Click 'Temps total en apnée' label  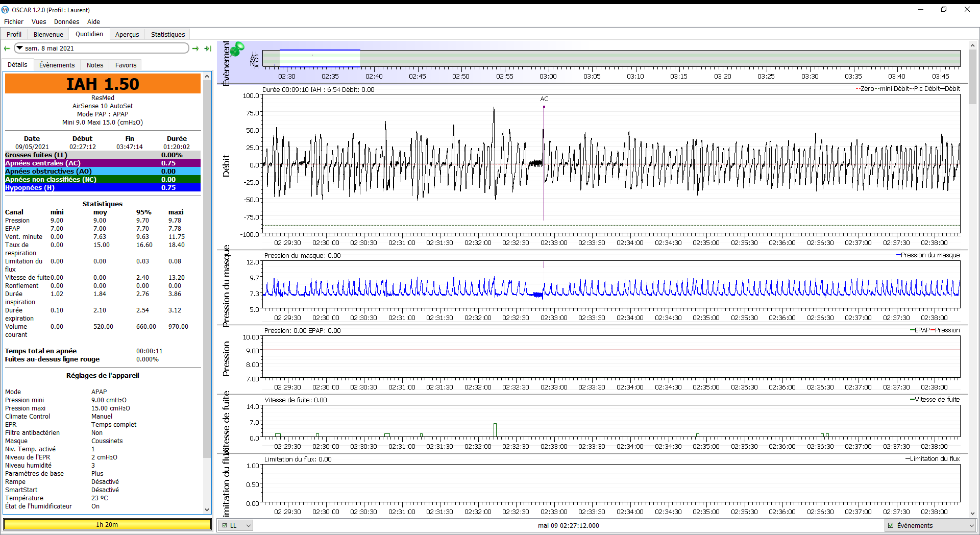[x=41, y=351]
